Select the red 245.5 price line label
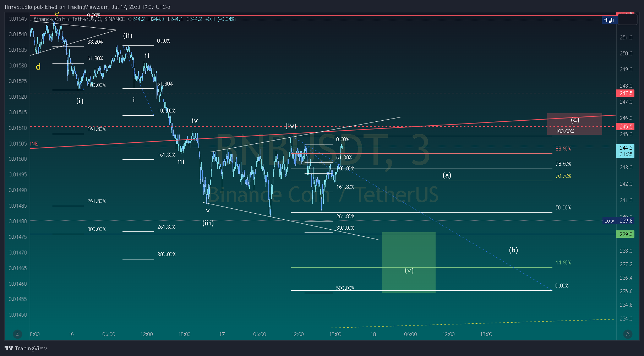This screenshot has height=356, width=644. coord(626,127)
